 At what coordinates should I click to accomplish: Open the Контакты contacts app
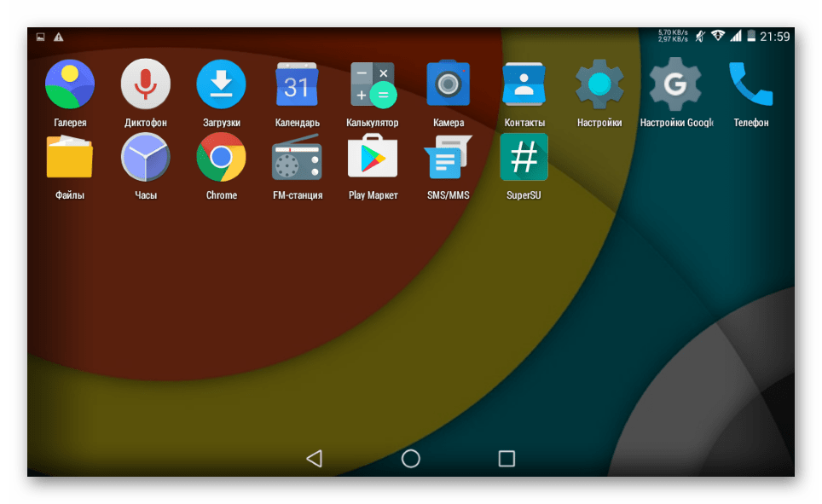(x=524, y=84)
